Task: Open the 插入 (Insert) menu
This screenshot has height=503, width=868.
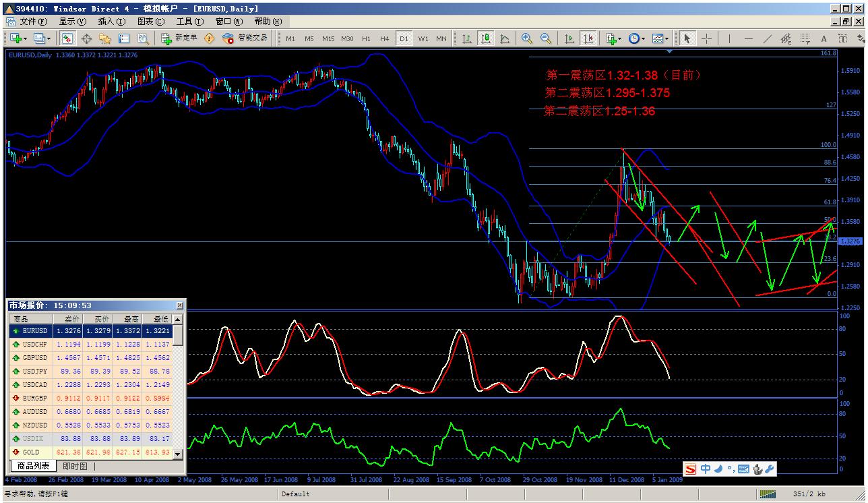Action: click(x=111, y=22)
